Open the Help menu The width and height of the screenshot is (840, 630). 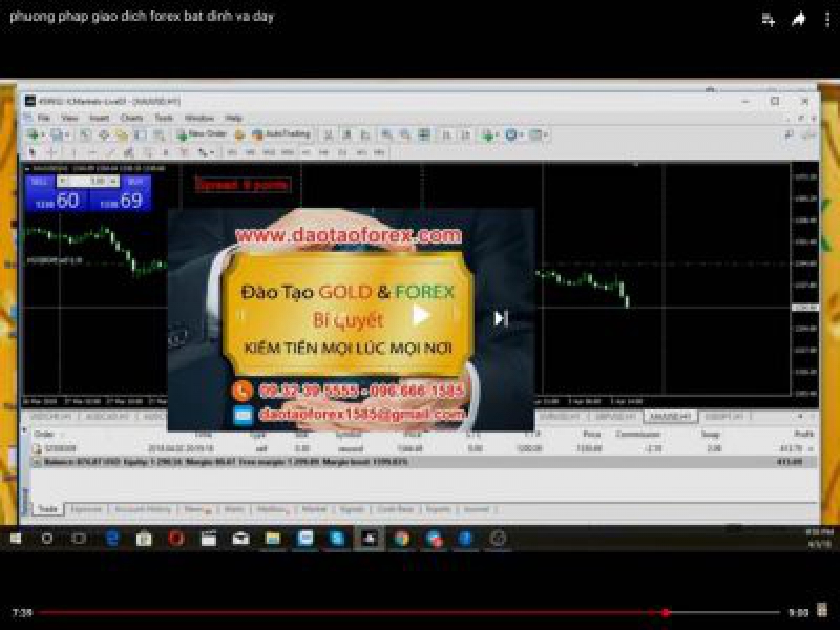pyautogui.click(x=234, y=118)
